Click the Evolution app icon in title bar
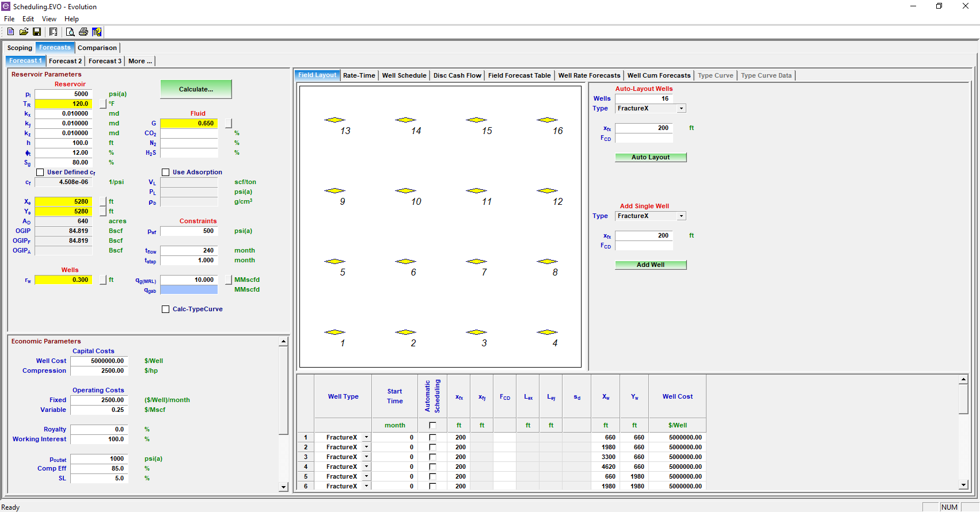 click(x=6, y=6)
